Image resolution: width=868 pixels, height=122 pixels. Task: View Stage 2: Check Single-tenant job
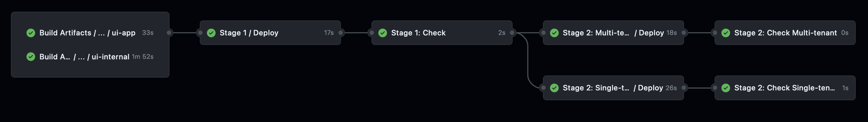[784, 88]
